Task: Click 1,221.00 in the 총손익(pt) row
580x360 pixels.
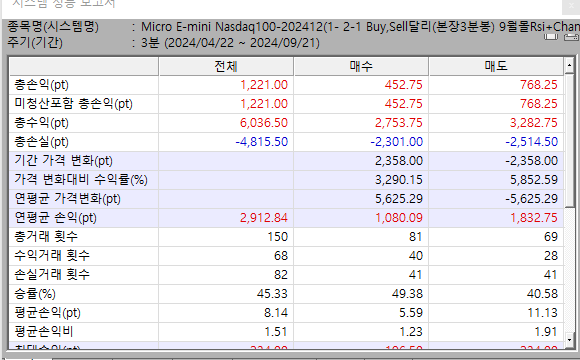Action: pos(264,85)
